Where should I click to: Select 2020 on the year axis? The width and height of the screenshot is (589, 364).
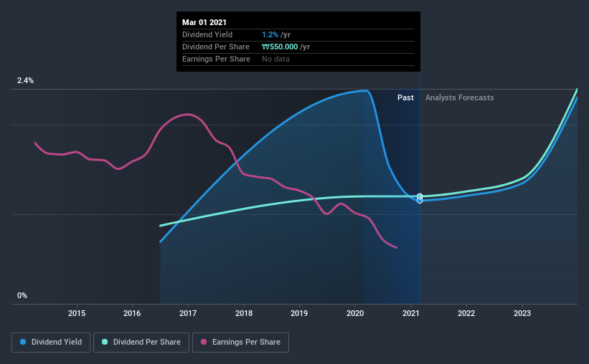pos(355,313)
